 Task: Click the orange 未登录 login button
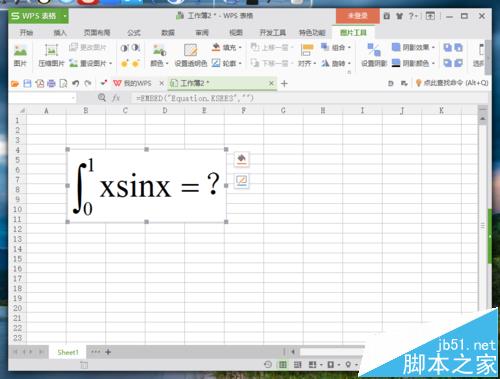[x=357, y=16]
